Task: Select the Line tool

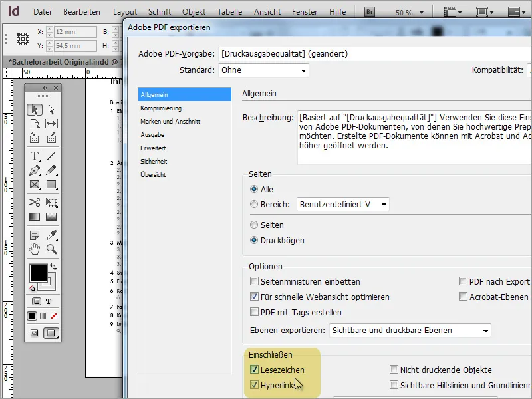Action: [51, 156]
